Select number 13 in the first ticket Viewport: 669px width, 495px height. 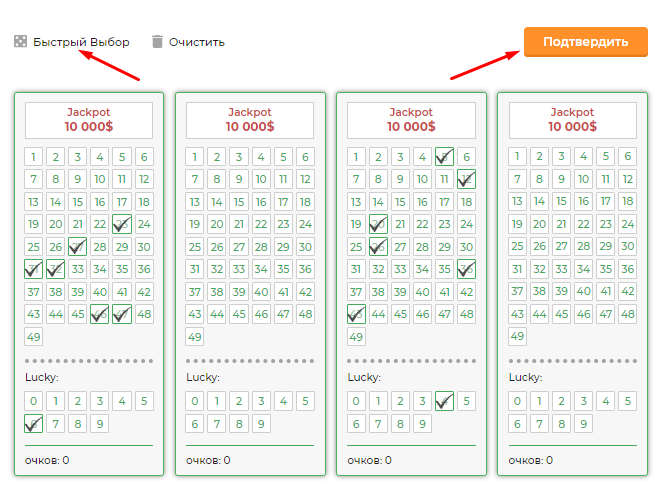33,201
